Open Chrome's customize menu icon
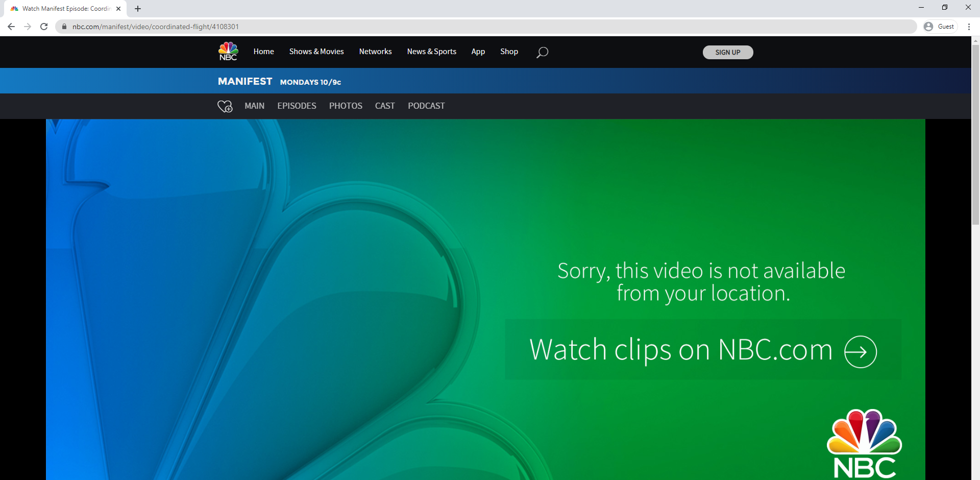The height and width of the screenshot is (480, 980). (969, 26)
